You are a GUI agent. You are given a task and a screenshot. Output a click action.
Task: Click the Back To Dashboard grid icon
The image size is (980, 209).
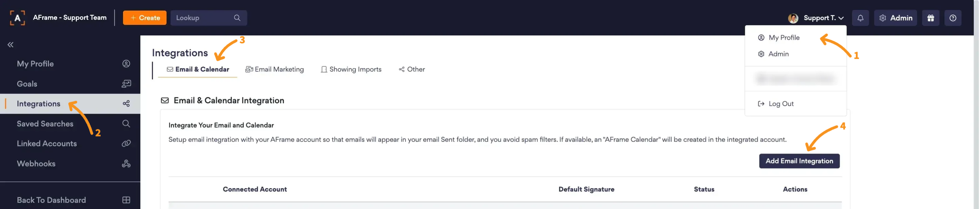pos(126,200)
